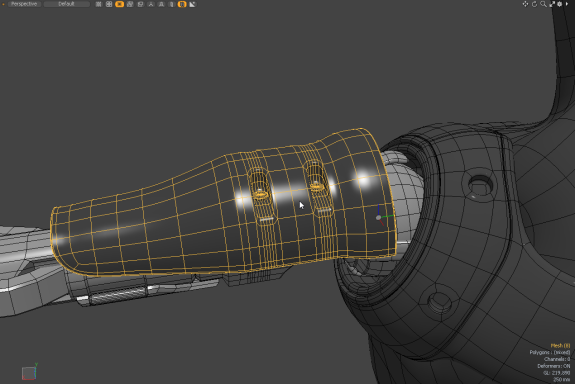Click the fifth viewport toolbar icon
Screen dimensions: 575x384
click(140, 4)
